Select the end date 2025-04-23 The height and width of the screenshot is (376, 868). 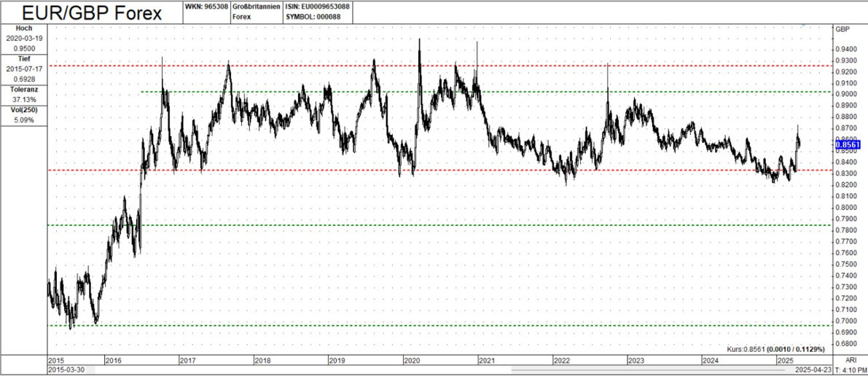(813, 370)
